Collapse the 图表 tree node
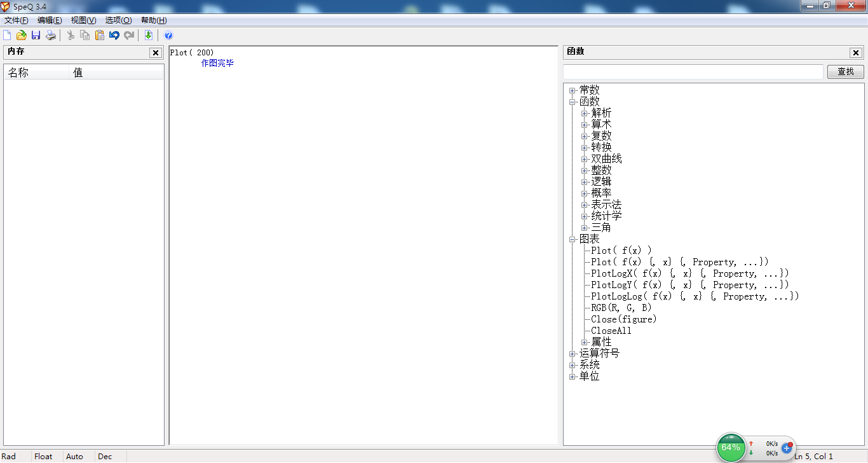868x463 pixels. pos(573,239)
